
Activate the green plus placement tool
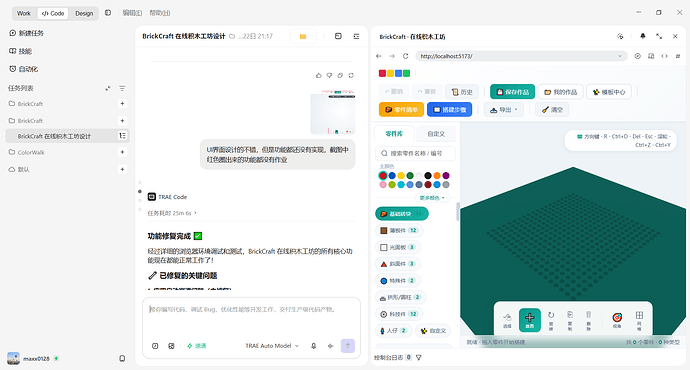click(530, 320)
